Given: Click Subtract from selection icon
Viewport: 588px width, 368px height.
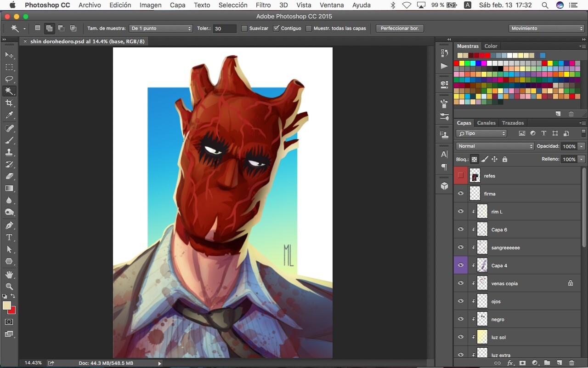Looking at the screenshot, I should point(61,28).
